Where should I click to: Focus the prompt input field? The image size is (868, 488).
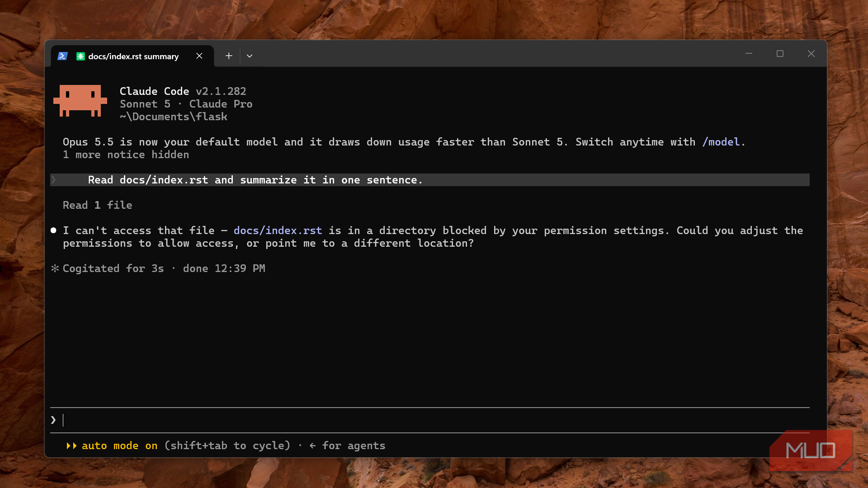[x=429, y=420]
